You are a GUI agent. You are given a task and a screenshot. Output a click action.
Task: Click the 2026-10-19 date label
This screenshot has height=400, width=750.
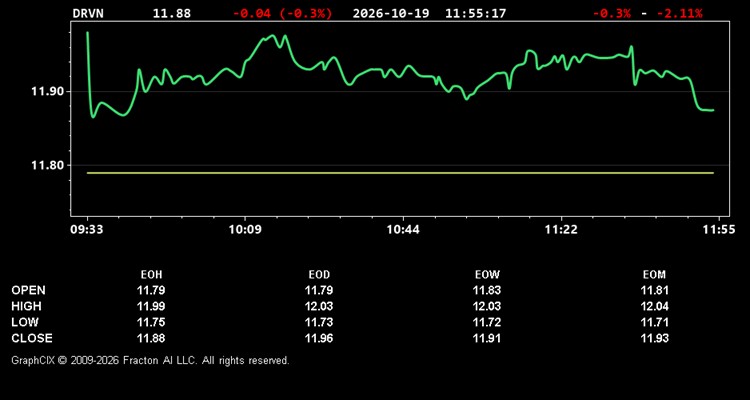tap(392, 13)
